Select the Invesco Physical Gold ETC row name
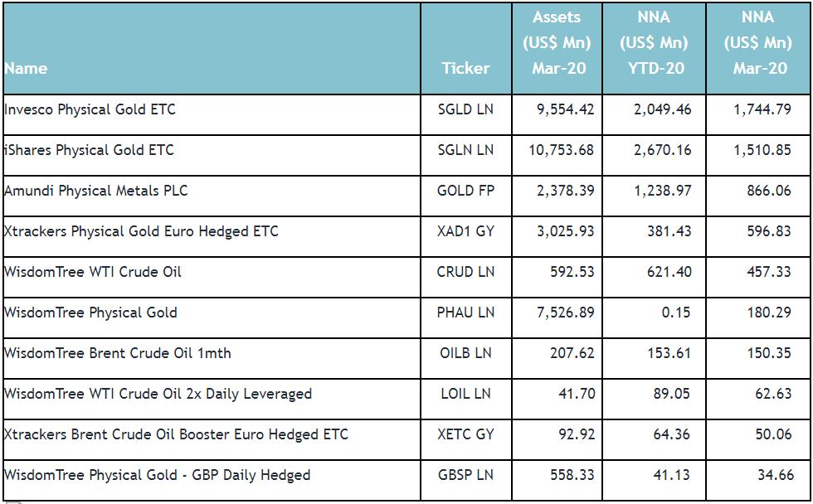This screenshot has height=504, width=813. pyautogui.click(x=90, y=109)
